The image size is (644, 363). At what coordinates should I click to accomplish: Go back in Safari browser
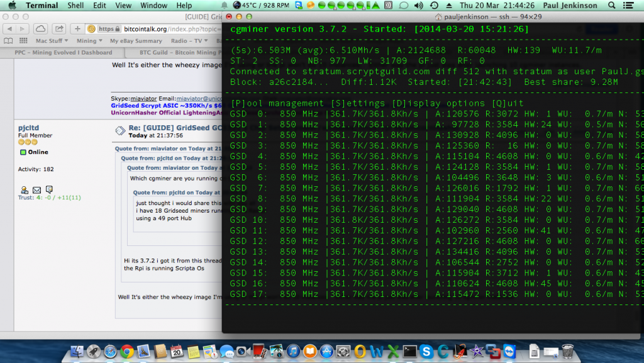coord(9,29)
